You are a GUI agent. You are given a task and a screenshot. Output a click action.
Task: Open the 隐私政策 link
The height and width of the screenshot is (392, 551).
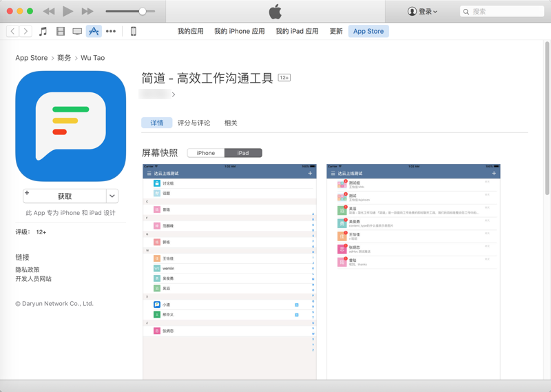28,269
